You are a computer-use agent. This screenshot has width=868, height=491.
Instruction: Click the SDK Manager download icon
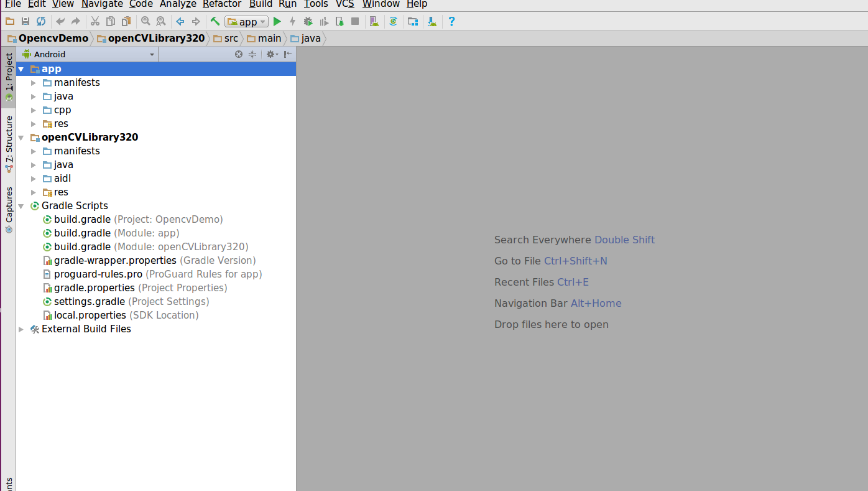tap(432, 22)
